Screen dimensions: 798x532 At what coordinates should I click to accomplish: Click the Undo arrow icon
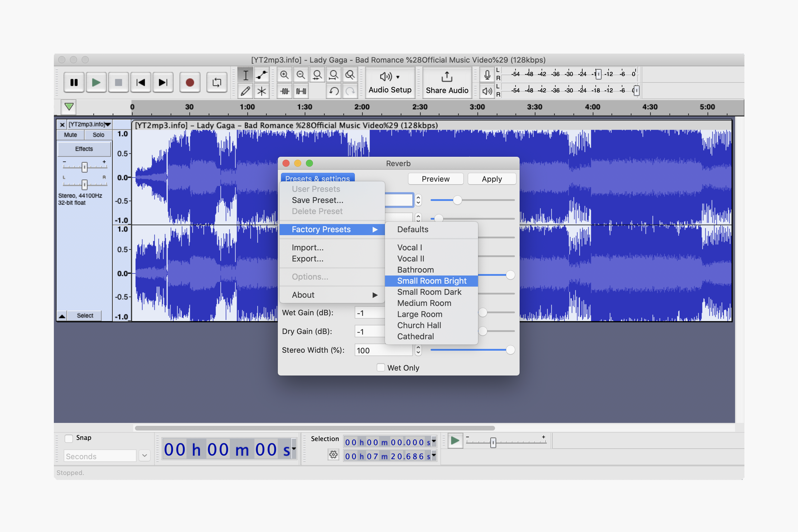pos(333,91)
